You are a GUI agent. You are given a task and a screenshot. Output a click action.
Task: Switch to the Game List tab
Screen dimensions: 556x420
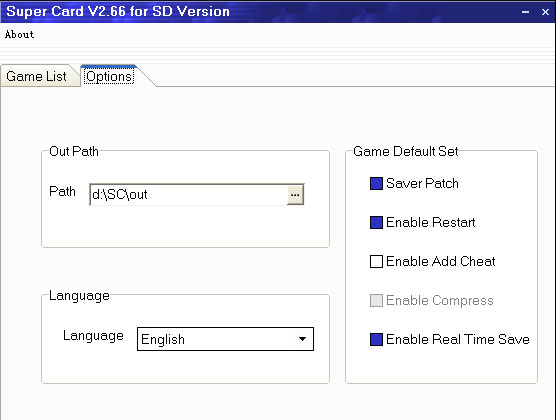coord(37,76)
